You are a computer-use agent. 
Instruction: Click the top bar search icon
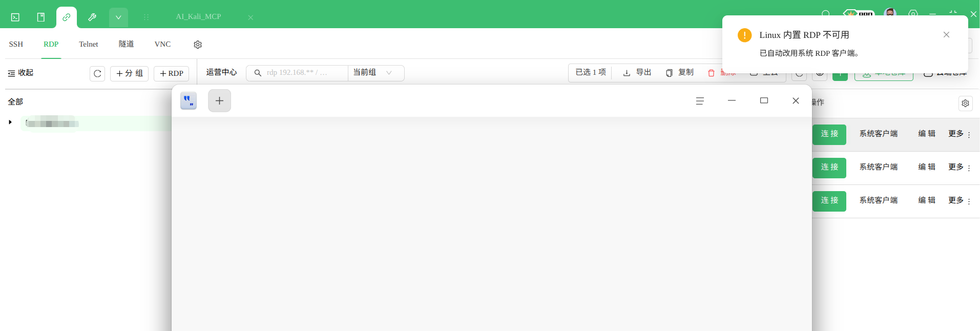[x=826, y=13]
